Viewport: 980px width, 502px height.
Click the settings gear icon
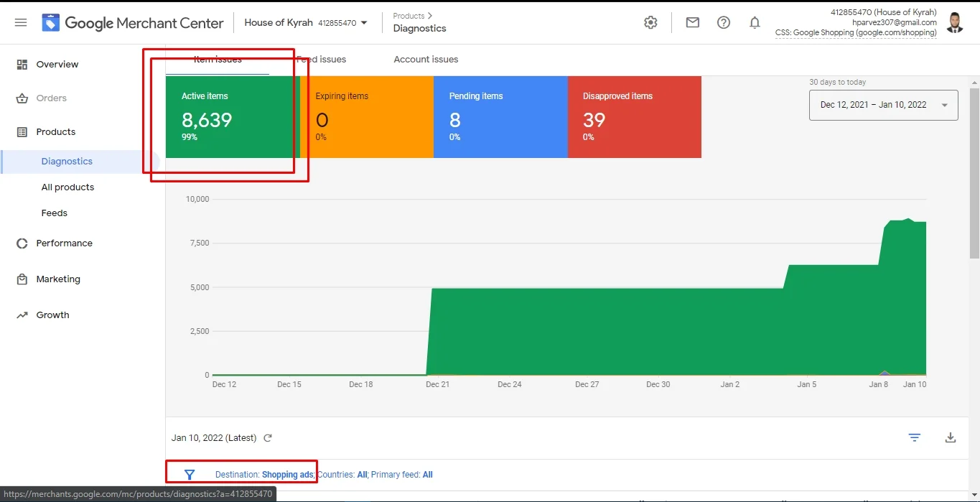[650, 23]
